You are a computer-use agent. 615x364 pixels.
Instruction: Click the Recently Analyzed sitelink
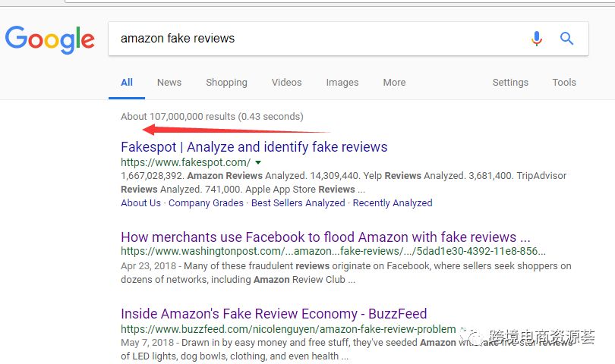click(393, 203)
